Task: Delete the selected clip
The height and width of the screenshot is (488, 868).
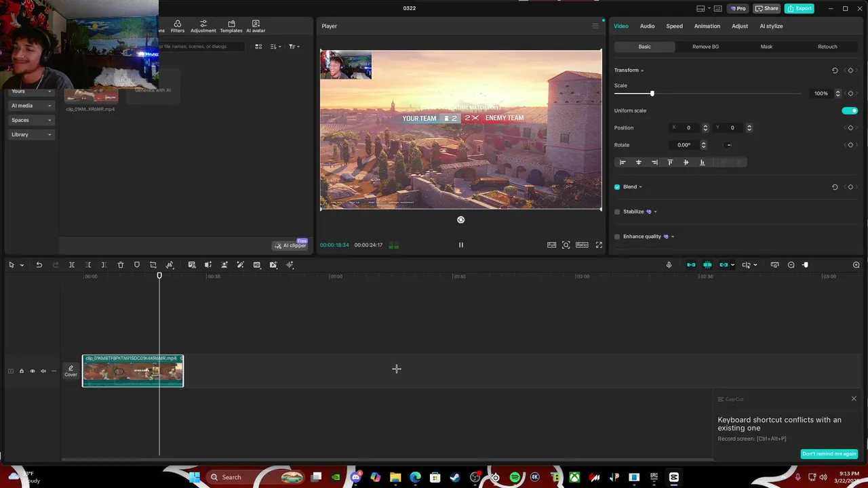Action: (x=121, y=265)
